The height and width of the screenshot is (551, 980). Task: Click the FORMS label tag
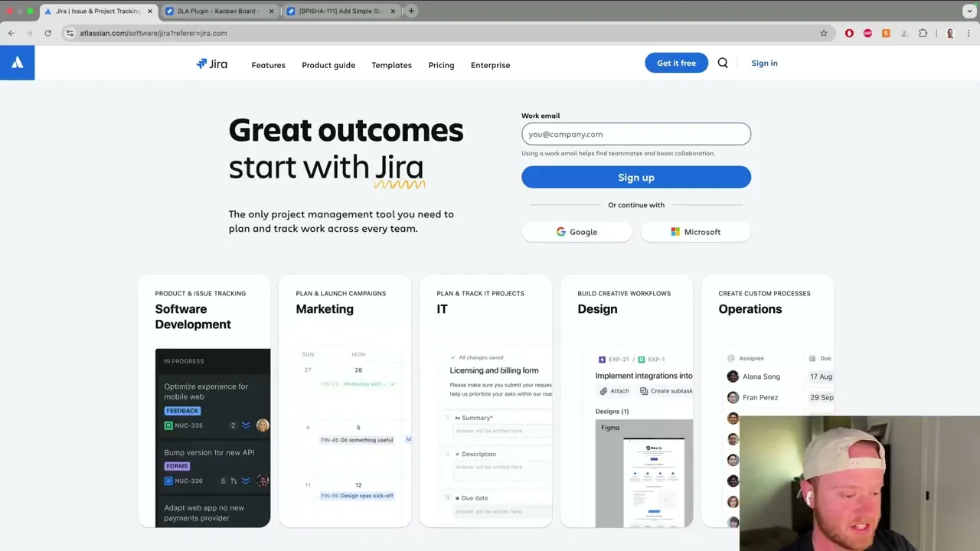tap(177, 466)
